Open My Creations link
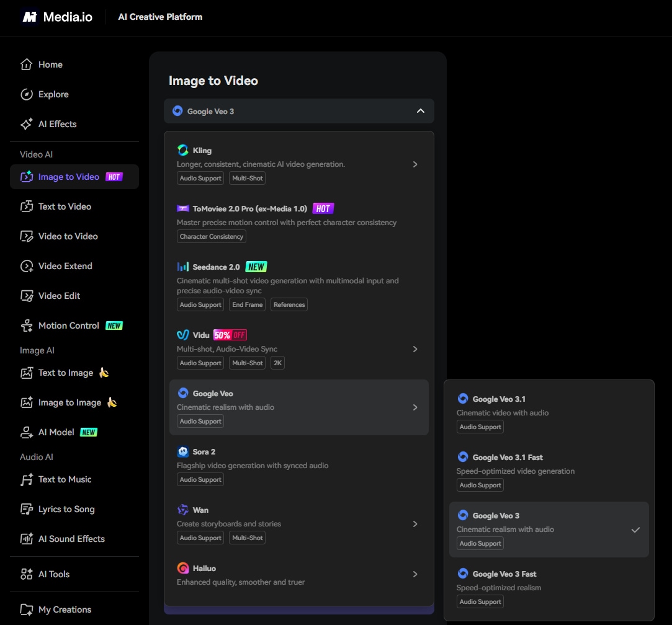 pos(65,609)
